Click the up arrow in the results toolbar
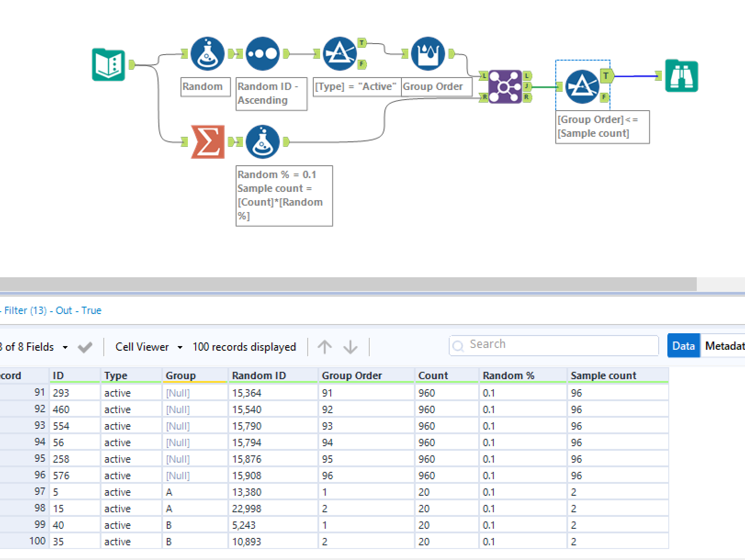The image size is (745, 560). pos(325,347)
